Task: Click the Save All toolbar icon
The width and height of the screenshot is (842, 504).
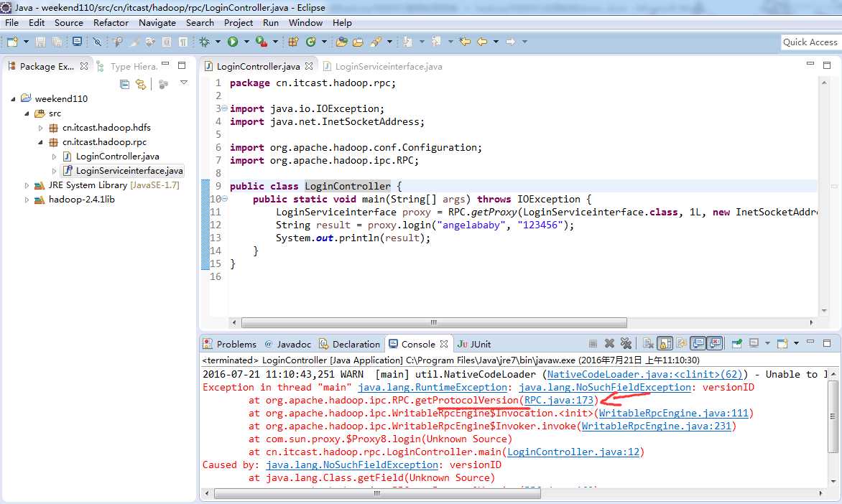Action: (56, 42)
